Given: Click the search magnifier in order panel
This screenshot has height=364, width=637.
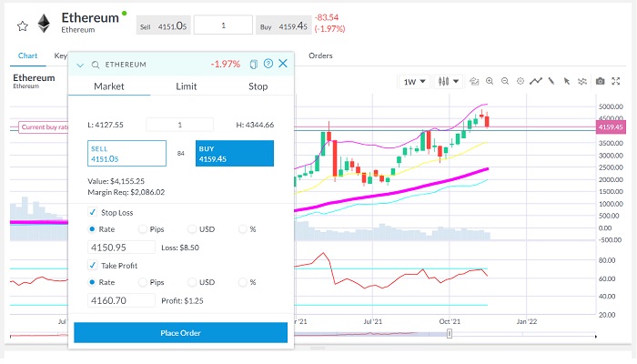Looking at the screenshot, I should 96,65.
